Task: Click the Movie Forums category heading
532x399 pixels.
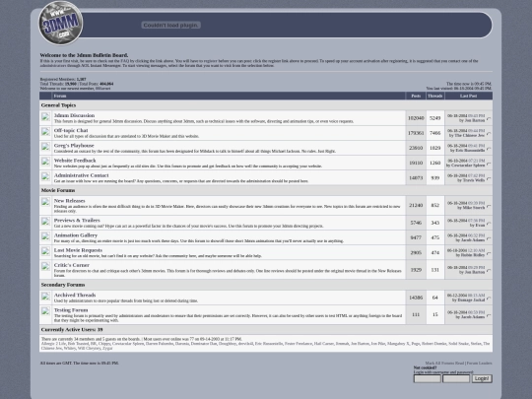Action: pos(58,190)
